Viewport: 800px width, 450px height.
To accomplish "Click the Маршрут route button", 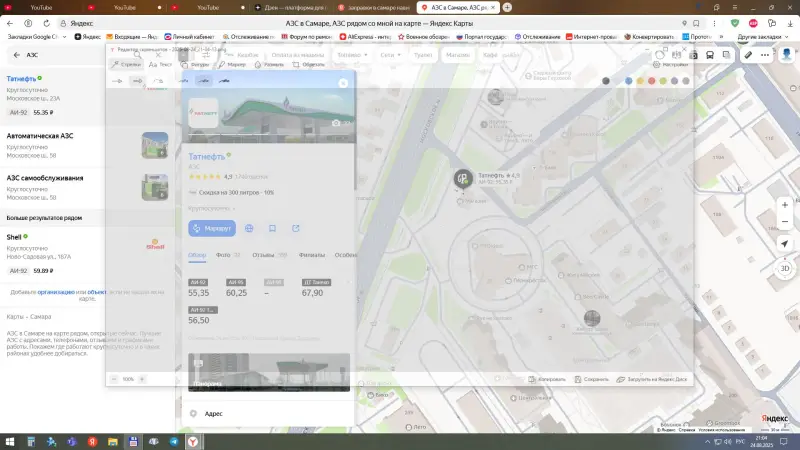I will 212,228.
